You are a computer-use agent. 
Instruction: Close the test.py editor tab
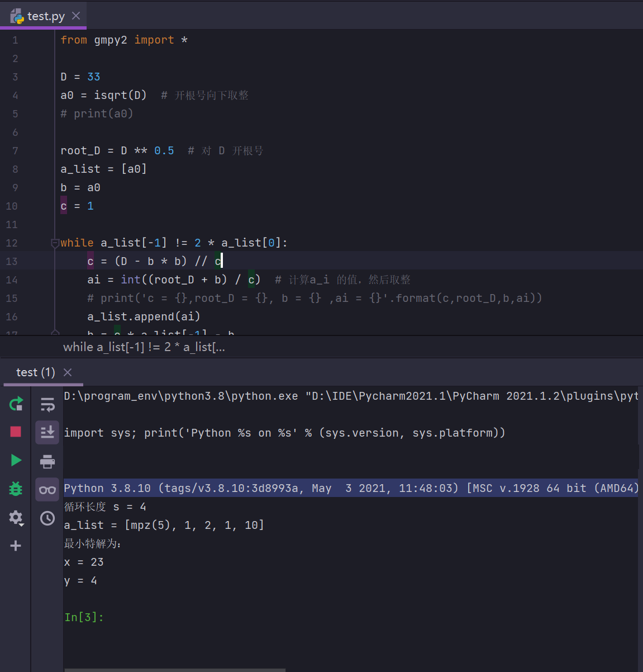pos(76,16)
